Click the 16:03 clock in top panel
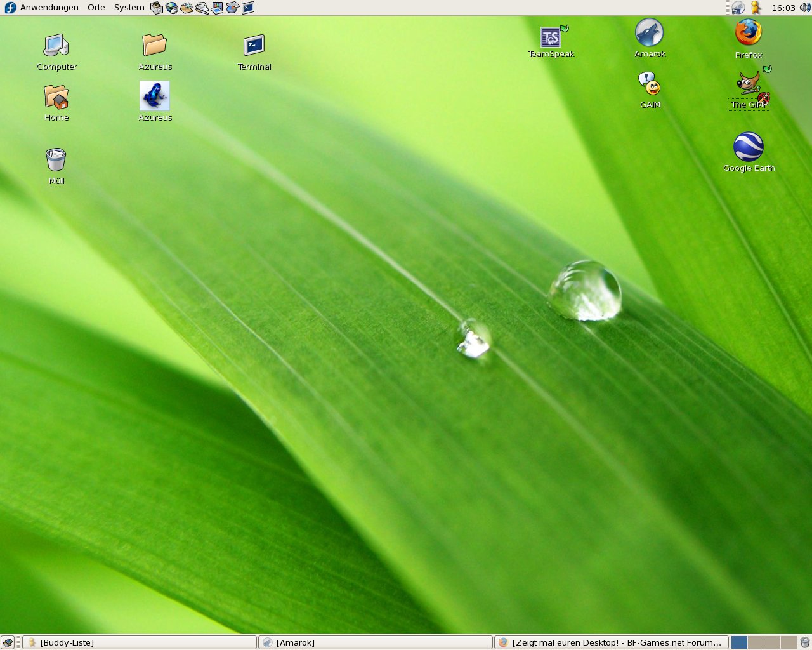This screenshot has width=812, height=650. click(x=783, y=8)
